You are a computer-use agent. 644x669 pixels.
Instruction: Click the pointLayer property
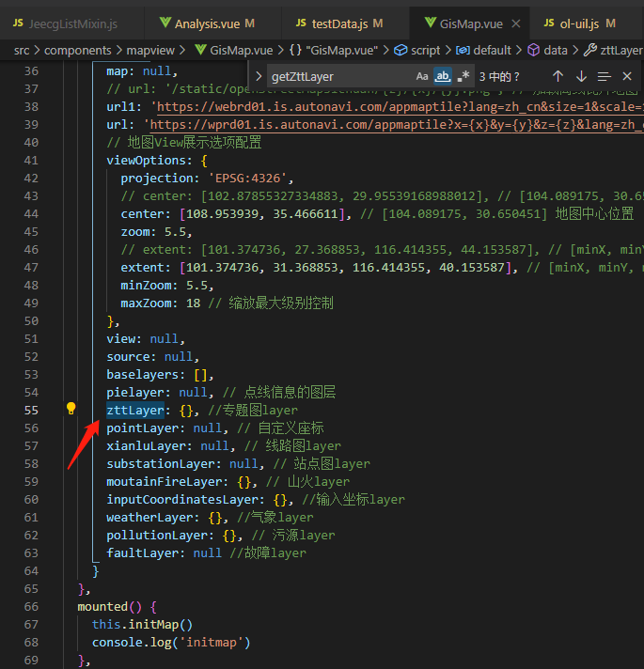click(146, 428)
